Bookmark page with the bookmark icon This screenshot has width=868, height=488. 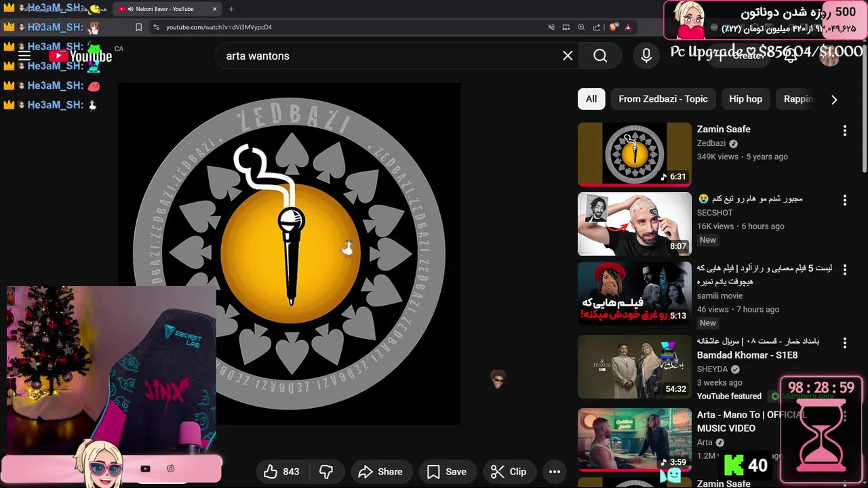click(x=138, y=27)
